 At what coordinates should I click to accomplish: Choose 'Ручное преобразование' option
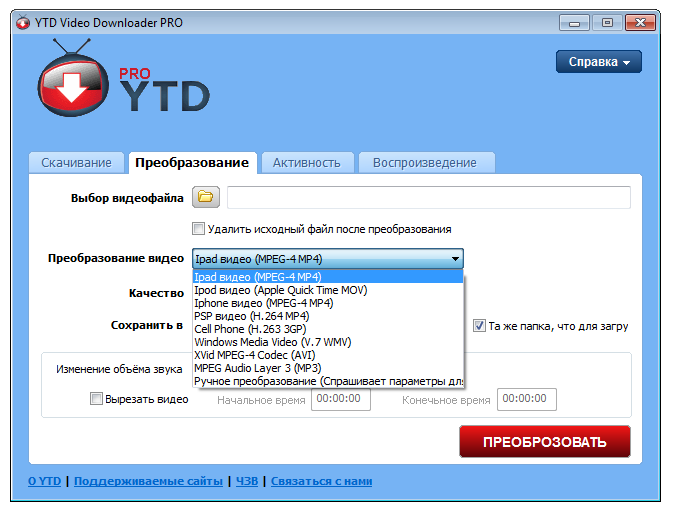pyautogui.click(x=328, y=381)
